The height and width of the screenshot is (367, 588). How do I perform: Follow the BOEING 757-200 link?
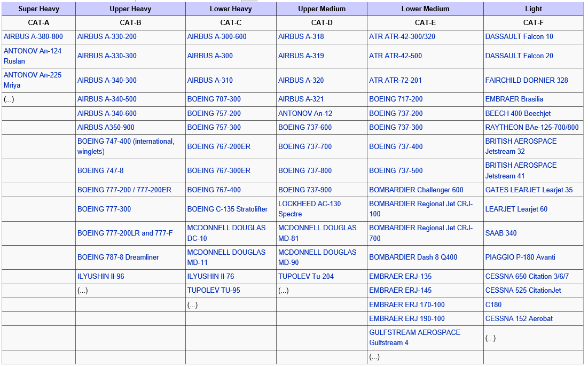[214, 113]
